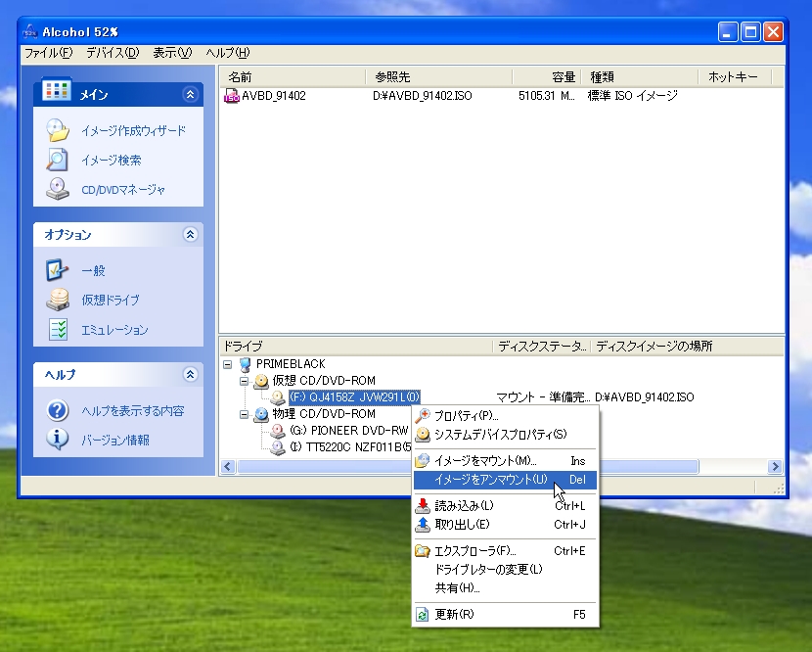Click the drive list scroll left arrow
Viewport: 812px width, 652px height.
point(228,466)
